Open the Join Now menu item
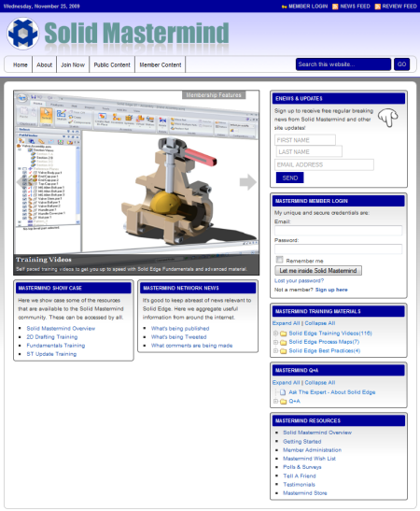Viewport: 420px width, 511px height. pyautogui.click(x=73, y=64)
